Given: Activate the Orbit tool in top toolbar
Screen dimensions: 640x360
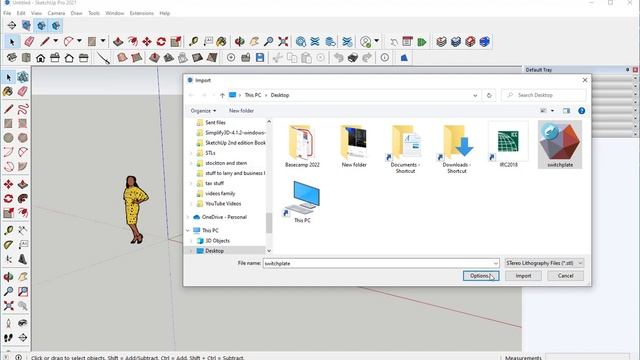Looking at the screenshot, I should pos(240,42).
